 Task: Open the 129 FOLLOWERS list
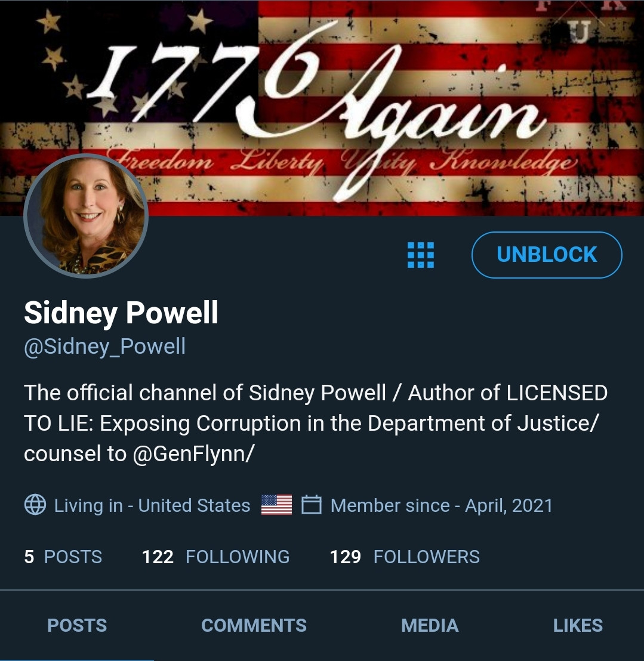click(x=405, y=557)
